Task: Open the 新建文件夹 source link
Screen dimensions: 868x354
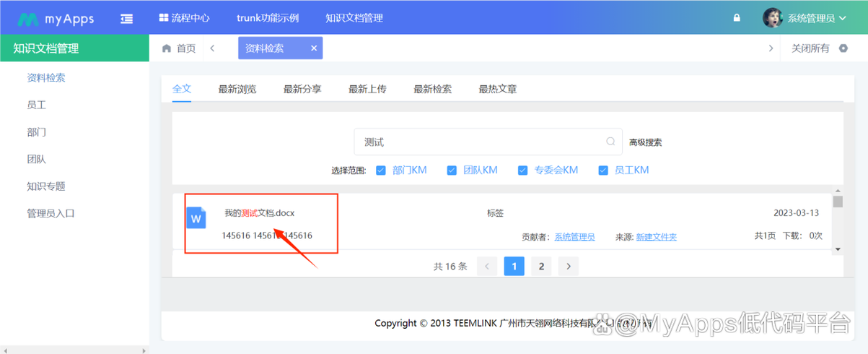Action: tap(656, 236)
